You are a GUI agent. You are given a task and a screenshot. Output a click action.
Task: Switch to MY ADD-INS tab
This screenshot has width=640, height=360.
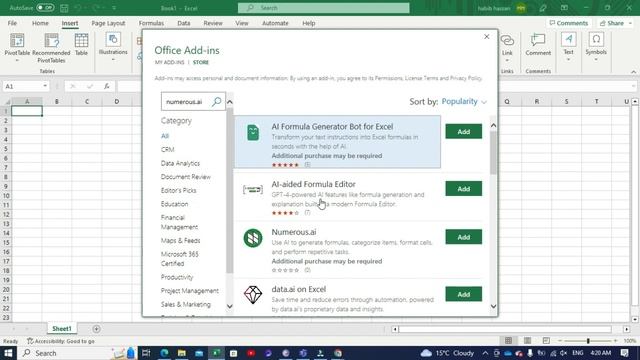point(169,62)
